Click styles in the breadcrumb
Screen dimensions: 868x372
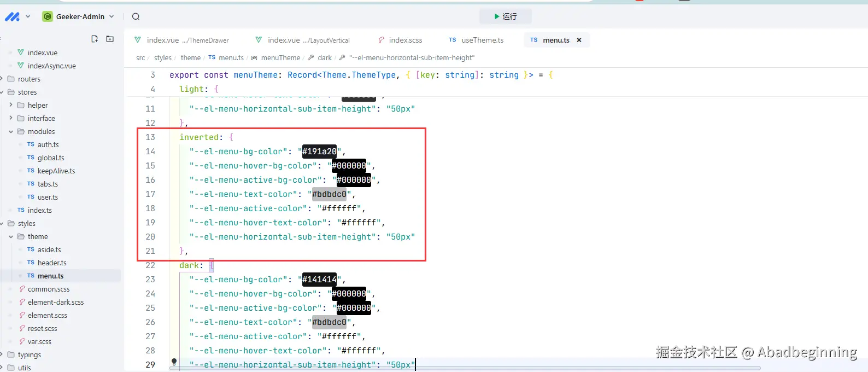coord(163,57)
